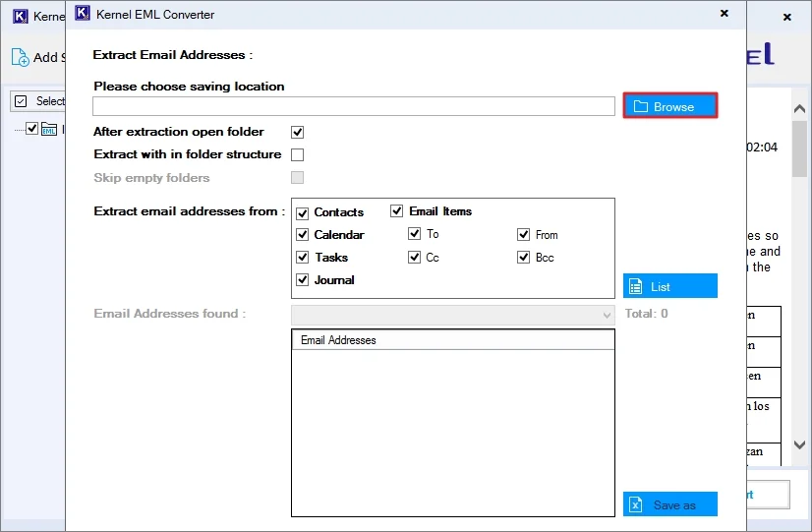Uncheck the Journal checkbox
Screen dimensions: 812x532
click(303, 280)
